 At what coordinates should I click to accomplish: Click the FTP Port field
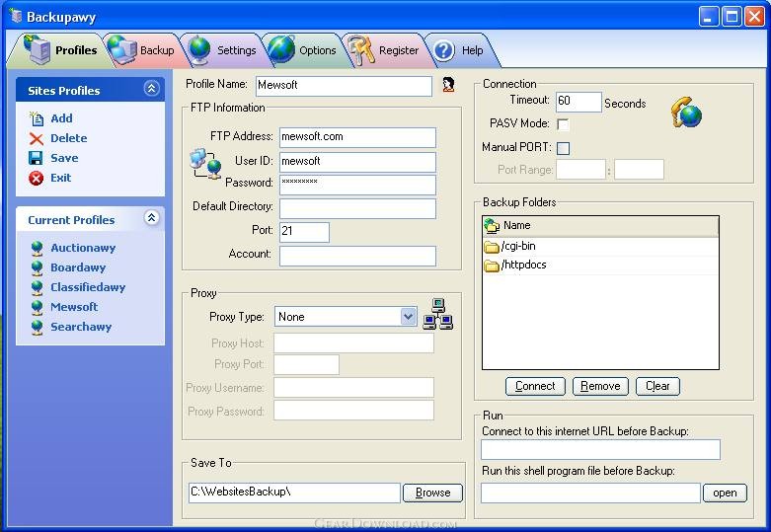point(304,232)
